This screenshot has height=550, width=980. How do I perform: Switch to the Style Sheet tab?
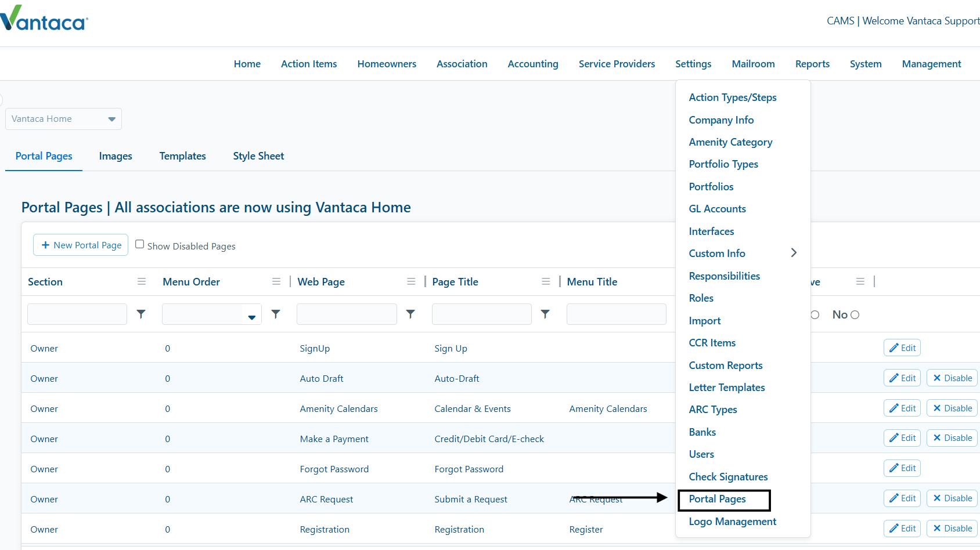tap(258, 156)
